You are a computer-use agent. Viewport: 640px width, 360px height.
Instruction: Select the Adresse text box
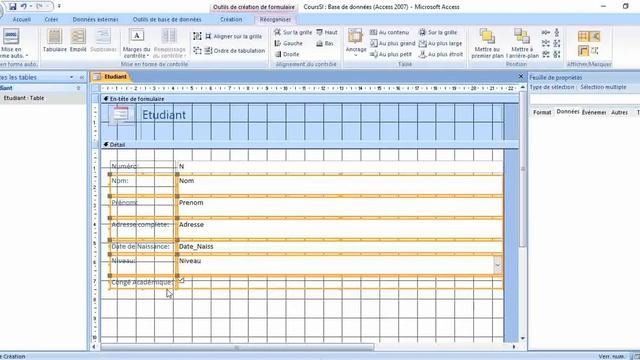click(340, 229)
